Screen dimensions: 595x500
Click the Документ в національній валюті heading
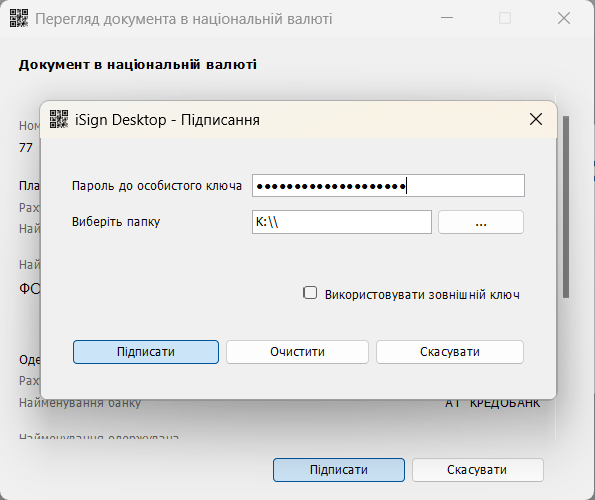click(x=138, y=64)
